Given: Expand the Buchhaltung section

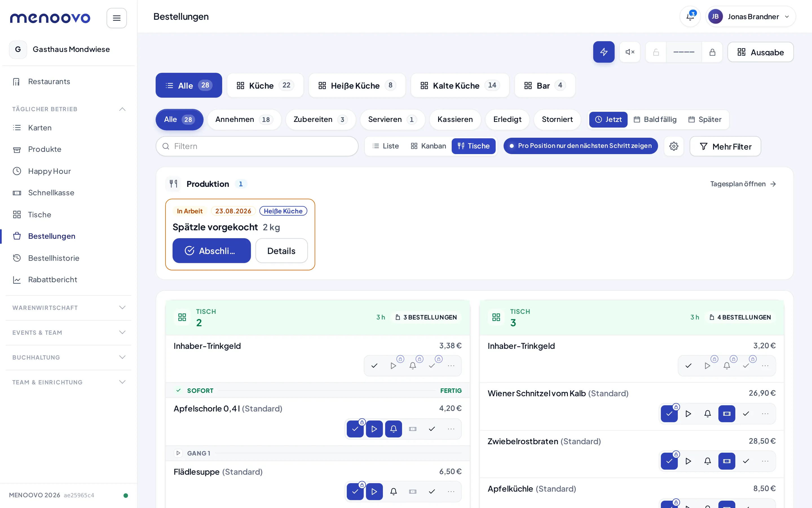Looking at the screenshot, I should [69, 358].
